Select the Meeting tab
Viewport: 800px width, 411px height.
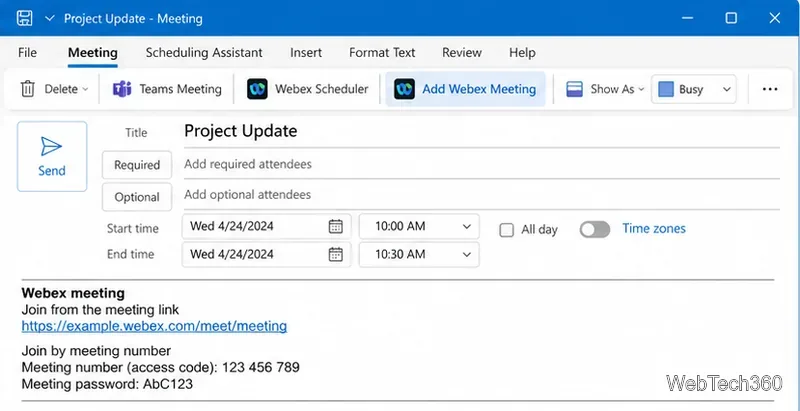[x=93, y=53]
